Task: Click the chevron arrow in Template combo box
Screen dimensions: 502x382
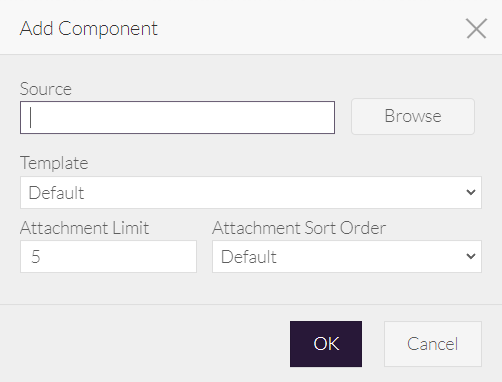Action: (471, 192)
